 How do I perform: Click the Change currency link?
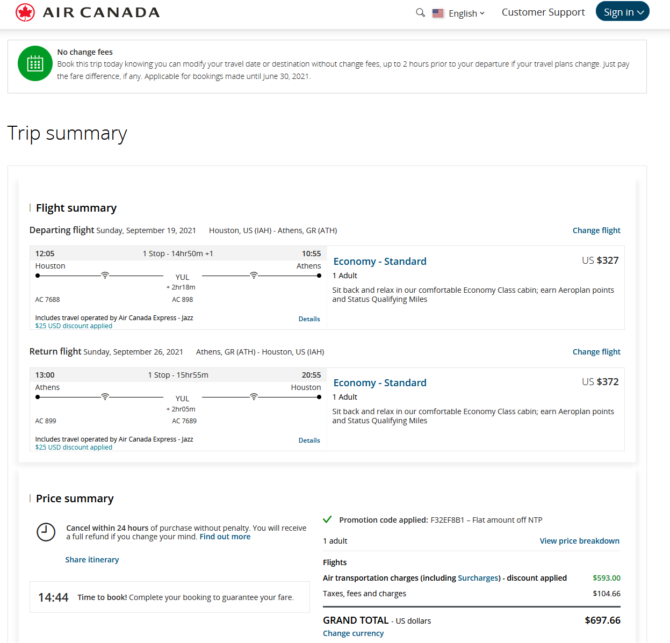(x=353, y=633)
